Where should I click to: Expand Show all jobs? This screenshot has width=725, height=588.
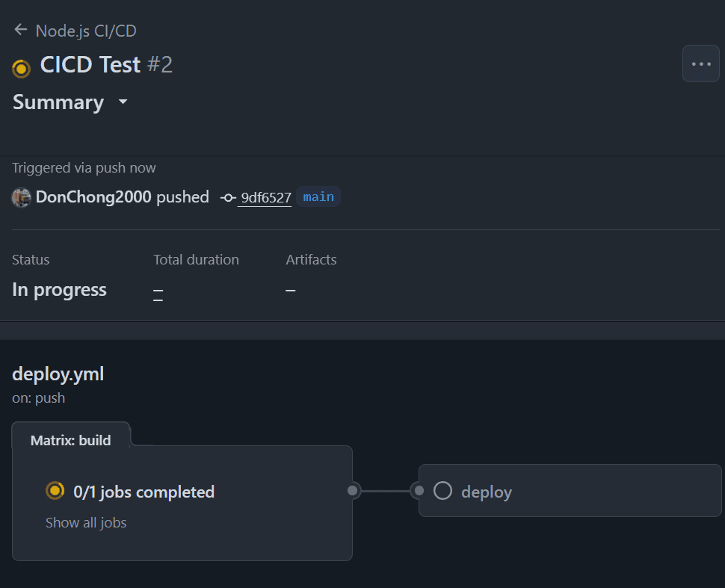click(x=86, y=523)
